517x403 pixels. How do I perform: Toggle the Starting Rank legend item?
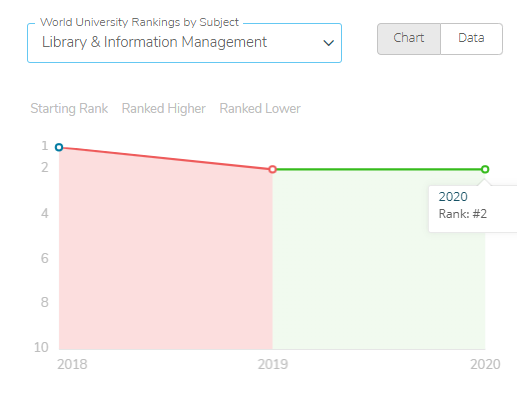pos(69,109)
